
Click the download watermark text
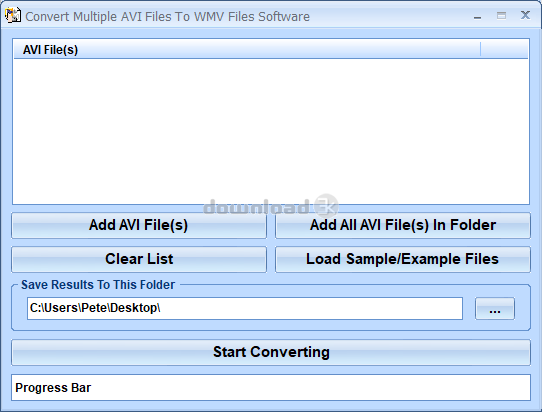click(256, 207)
